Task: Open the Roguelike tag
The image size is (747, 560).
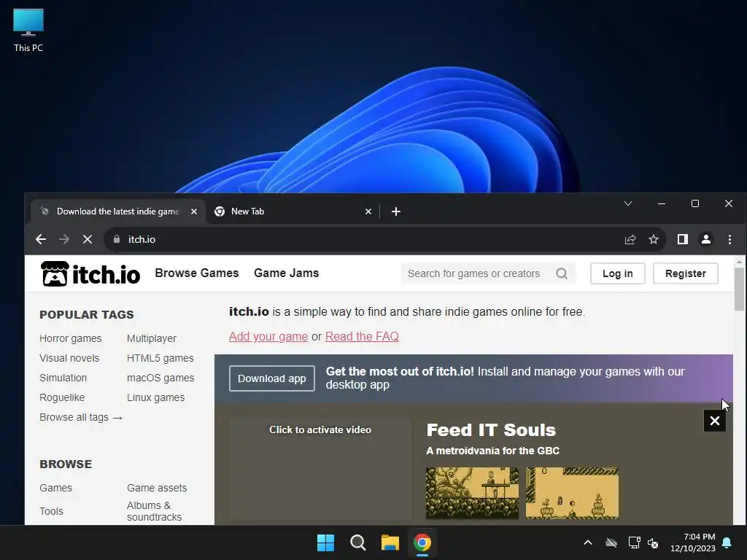Action: [x=62, y=397]
